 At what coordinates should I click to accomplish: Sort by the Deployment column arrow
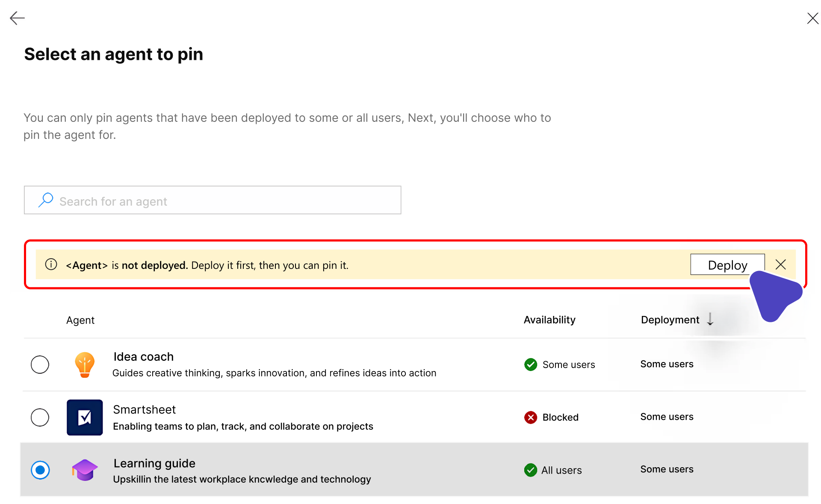point(710,319)
